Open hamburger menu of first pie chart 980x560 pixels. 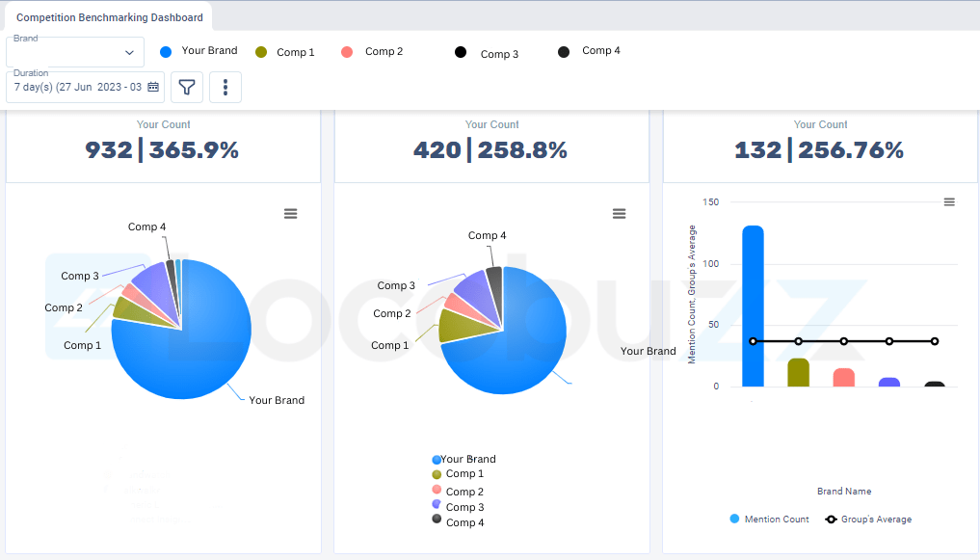(x=291, y=214)
